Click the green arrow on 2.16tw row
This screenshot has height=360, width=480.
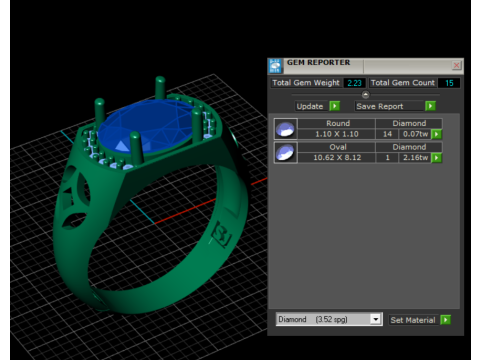click(x=436, y=157)
